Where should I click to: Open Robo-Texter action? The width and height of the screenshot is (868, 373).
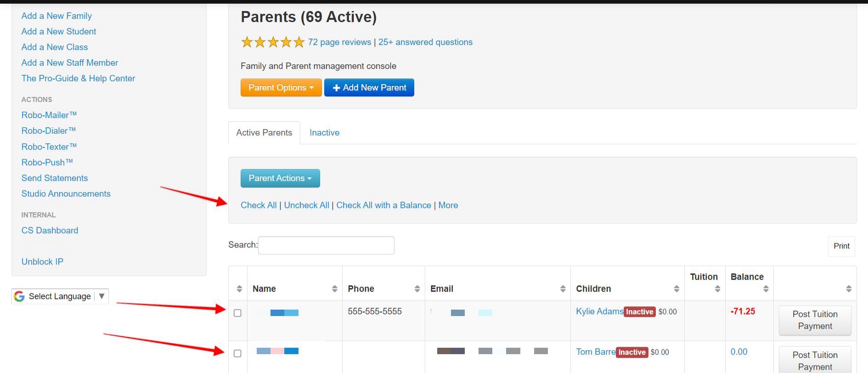pyautogui.click(x=49, y=147)
